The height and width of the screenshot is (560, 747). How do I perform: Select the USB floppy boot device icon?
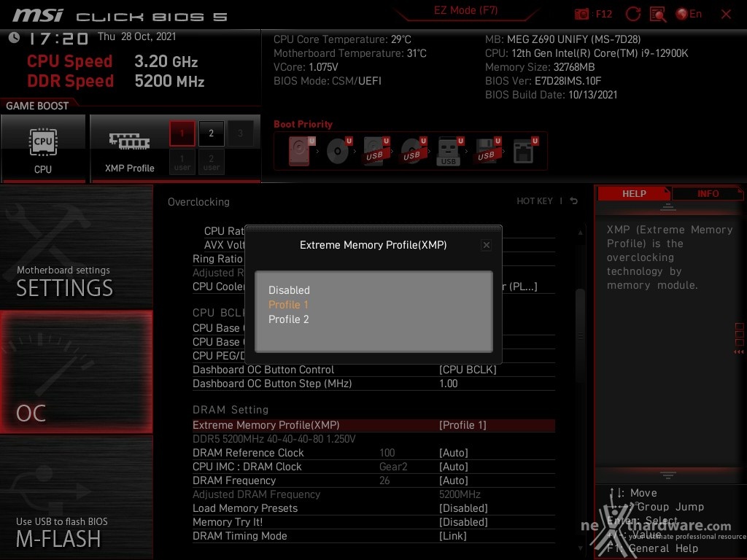tap(487, 151)
